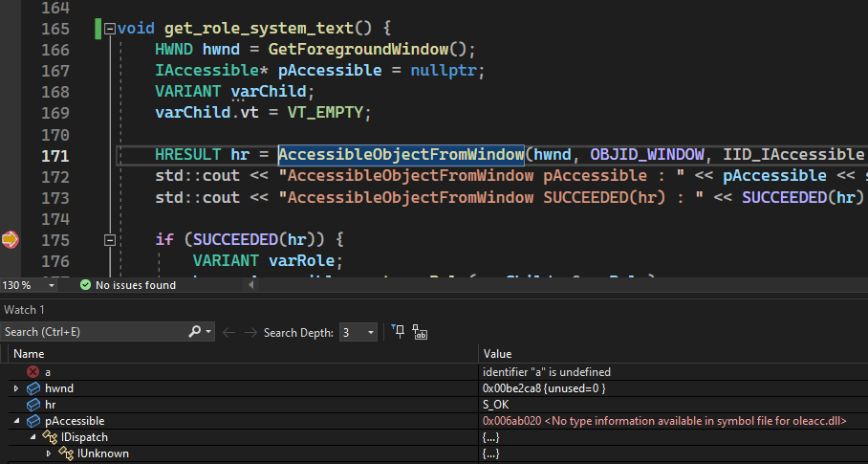Open the dropdown arrow next to search magnifier
Image resolution: width=868 pixels, height=464 pixels.
coord(208,332)
